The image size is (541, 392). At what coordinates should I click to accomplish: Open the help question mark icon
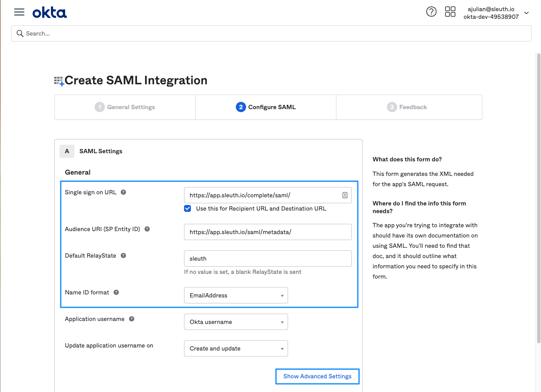pos(431,12)
